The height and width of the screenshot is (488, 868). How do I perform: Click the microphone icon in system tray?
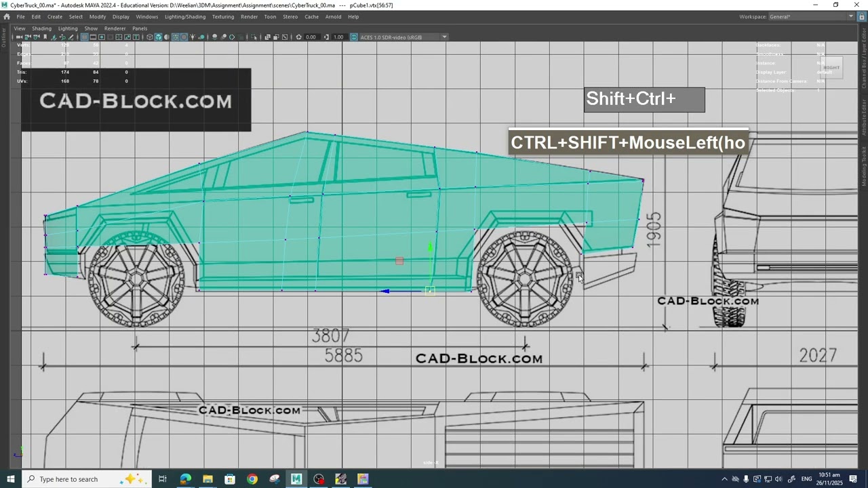click(x=746, y=479)
